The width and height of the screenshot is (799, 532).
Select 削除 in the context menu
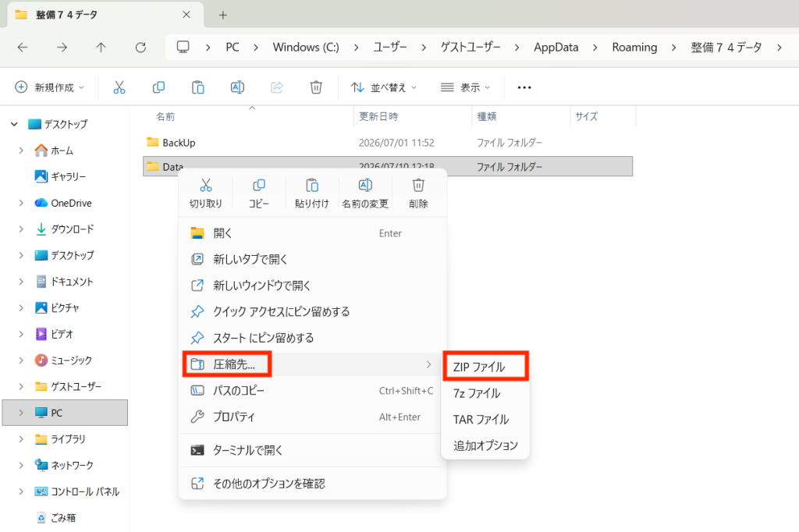pos(418,193)
